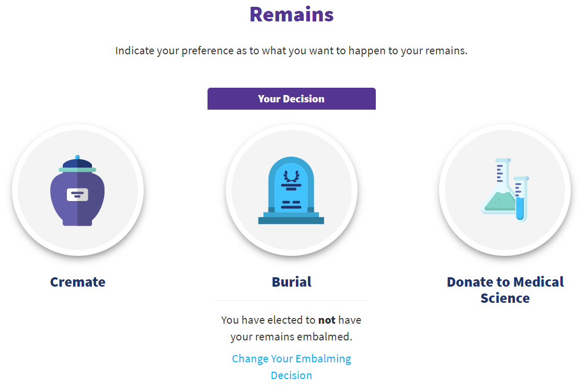Select the Burial option label

[x=291, y=282]
